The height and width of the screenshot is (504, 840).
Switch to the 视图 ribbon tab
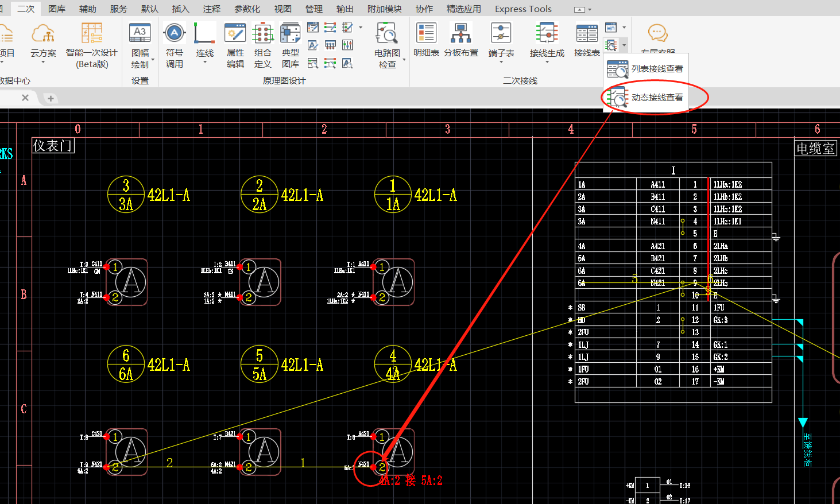pos(283,9)
